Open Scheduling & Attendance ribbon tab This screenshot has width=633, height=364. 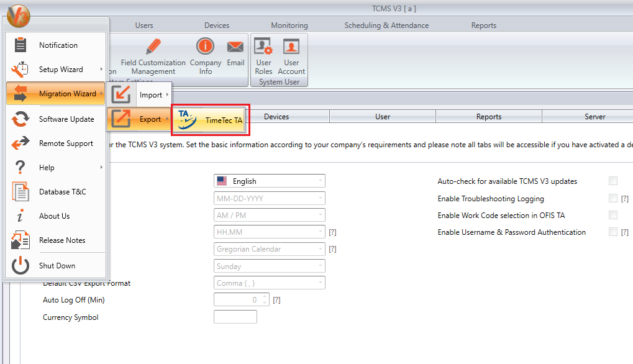click(x=386, y=25)
